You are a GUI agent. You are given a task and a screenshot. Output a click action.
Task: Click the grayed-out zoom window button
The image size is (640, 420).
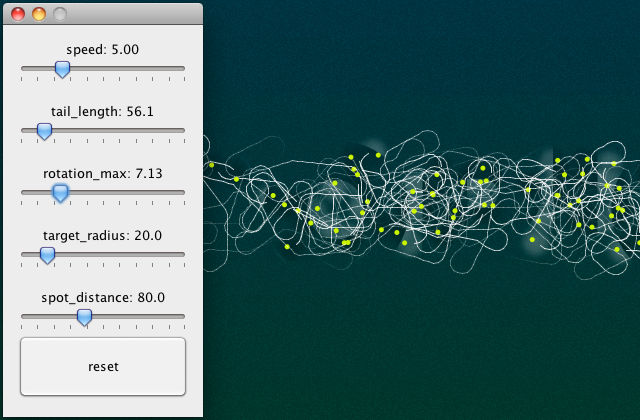[60, 14]
